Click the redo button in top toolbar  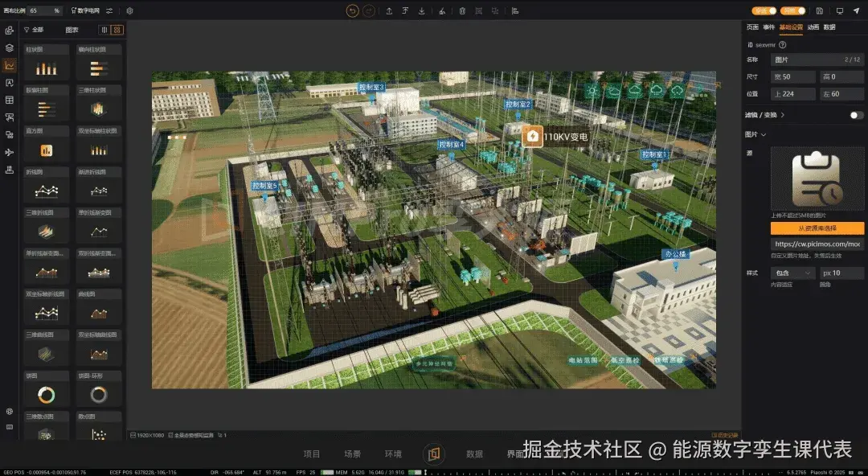pos(369,10)
